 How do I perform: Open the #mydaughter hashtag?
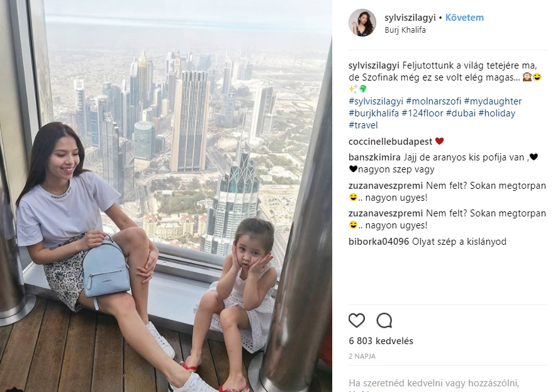coord(493,101)
